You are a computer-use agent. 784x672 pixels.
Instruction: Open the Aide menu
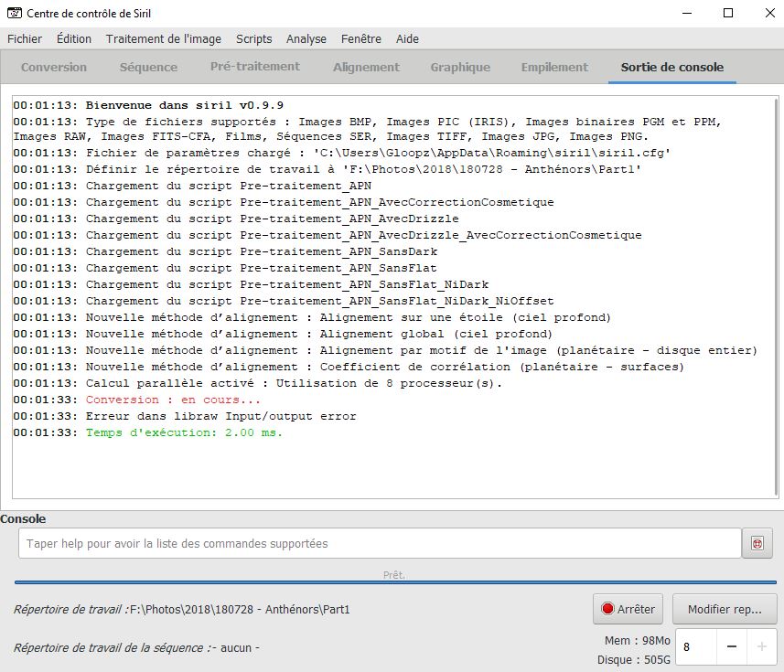[407, 39]
